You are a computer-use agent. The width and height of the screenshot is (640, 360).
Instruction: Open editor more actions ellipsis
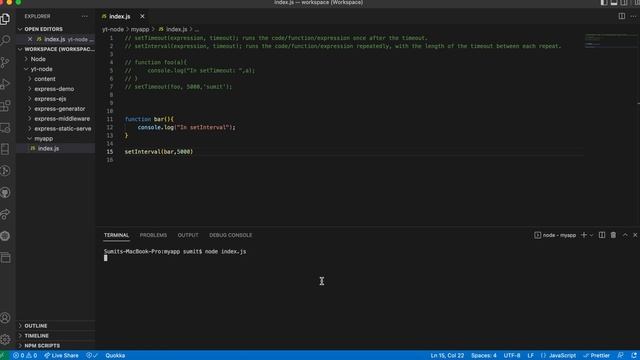click(x=633, y=16)
